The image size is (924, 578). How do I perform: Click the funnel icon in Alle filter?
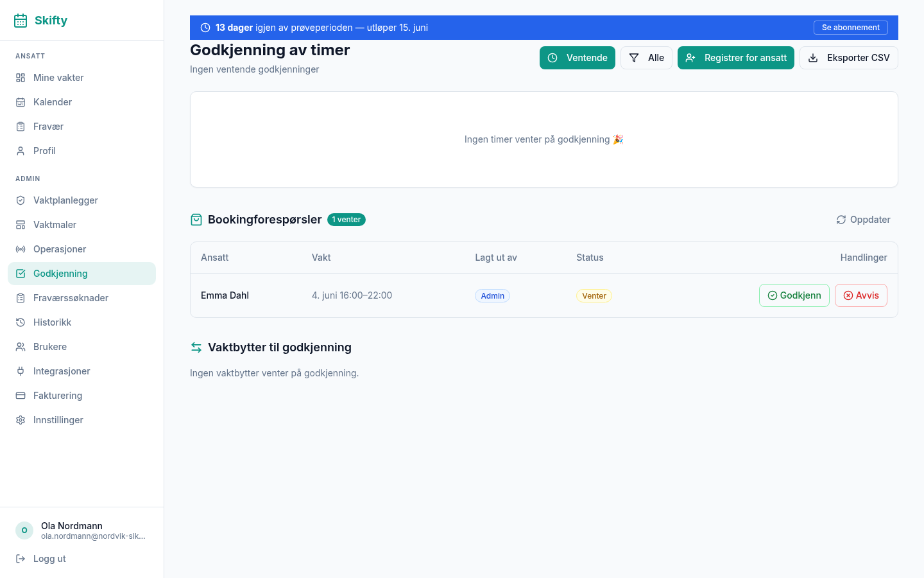pos(634,58)
